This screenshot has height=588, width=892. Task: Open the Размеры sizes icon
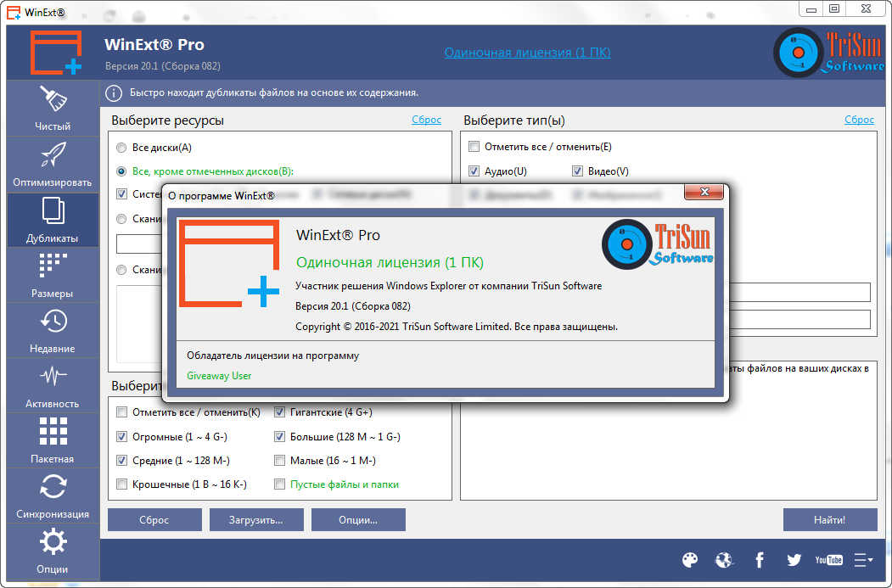tap(53, 266)
